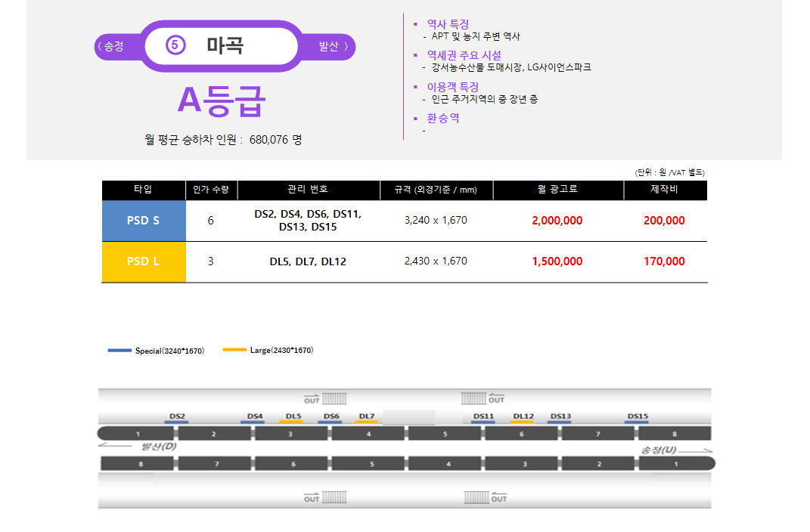Image resolution: width=810 pixels, height=532 pixels.
Task: Select the yellow PSD L type cell
Action: 144,261
